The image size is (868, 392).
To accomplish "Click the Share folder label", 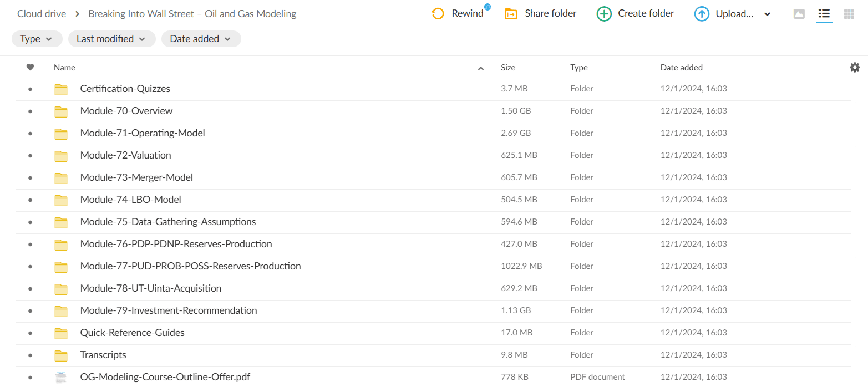I will pos(551,13).
